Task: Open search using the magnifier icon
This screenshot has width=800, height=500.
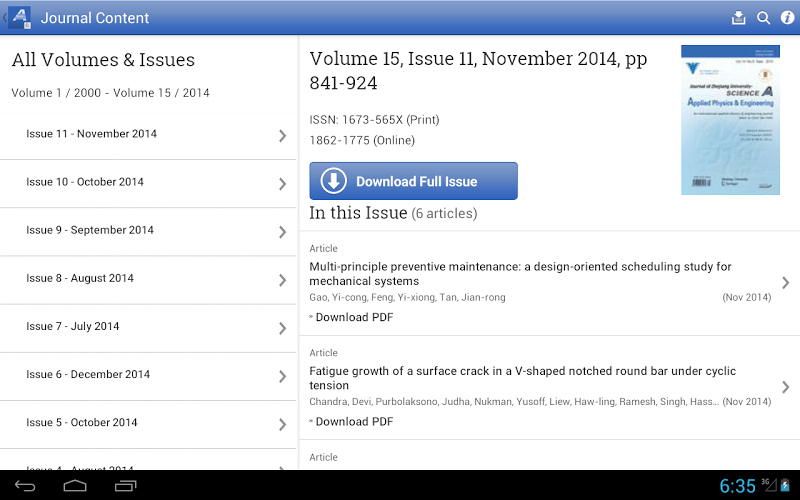Action: click(763, 18)
